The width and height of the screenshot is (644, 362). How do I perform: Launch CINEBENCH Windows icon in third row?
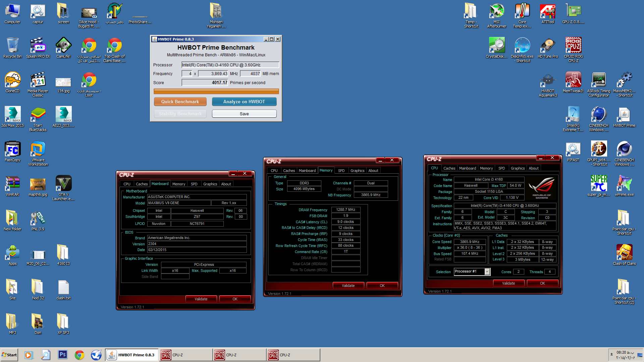598,119
